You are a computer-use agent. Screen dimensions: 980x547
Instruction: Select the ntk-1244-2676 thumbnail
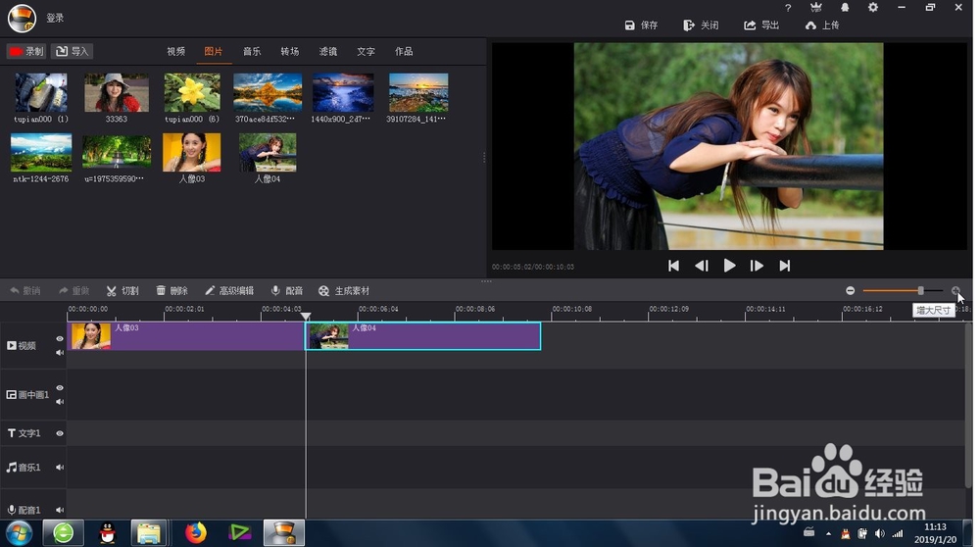(41, 153)
